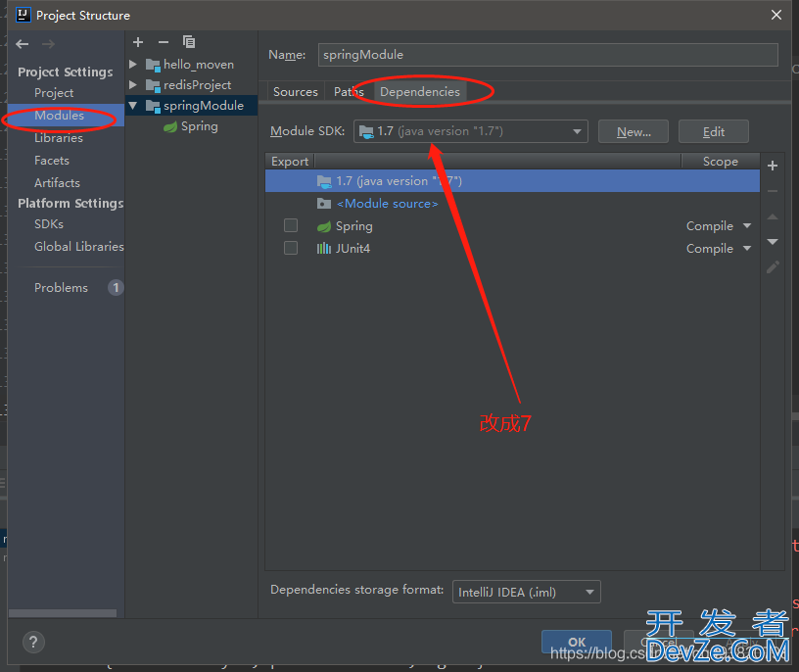
Task: Open SDKs under Platform Settings
Action: coord(49,224)
